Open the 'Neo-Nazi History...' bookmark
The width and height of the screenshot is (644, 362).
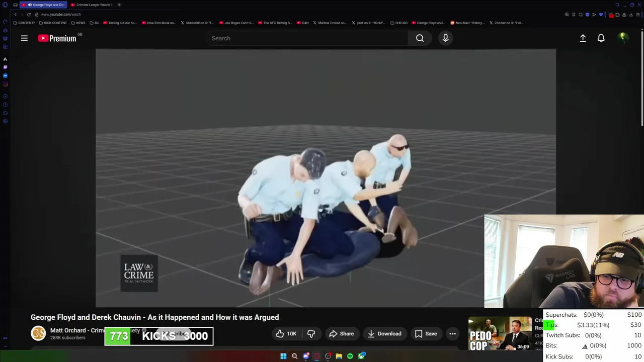(467, 23)
